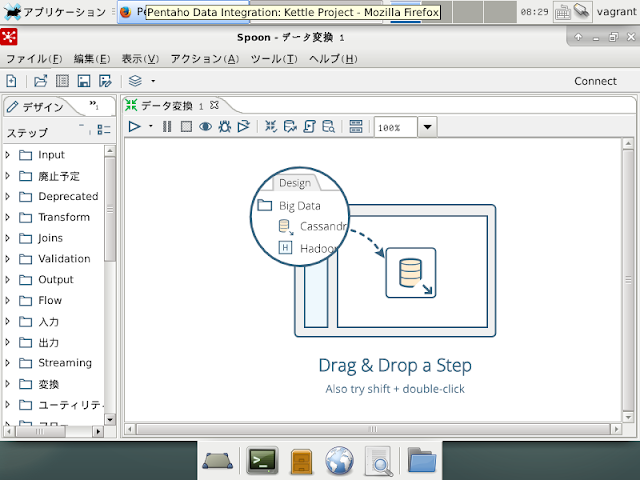640x480 pixels.
Task: Click steps panel scroll down arrow
Action: pos(110,419)
